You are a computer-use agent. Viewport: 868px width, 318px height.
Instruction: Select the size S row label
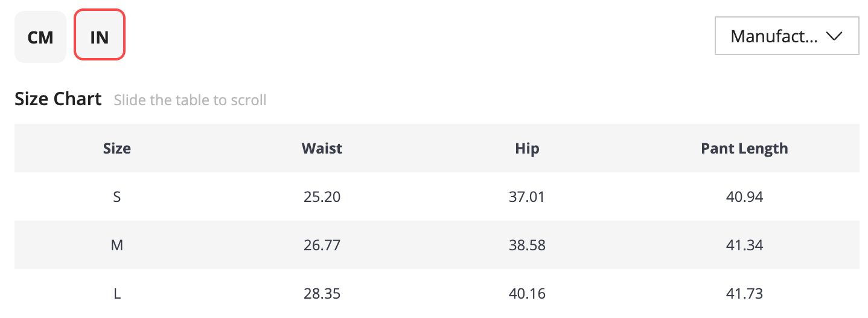(117, 196)
